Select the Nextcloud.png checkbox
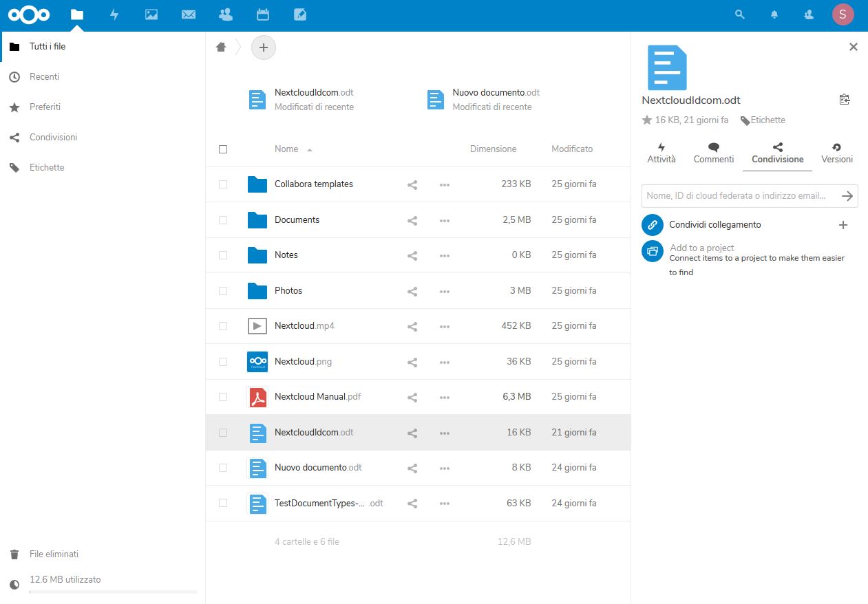The width and height of the screenshot is (868, 604). pos(222,362)
